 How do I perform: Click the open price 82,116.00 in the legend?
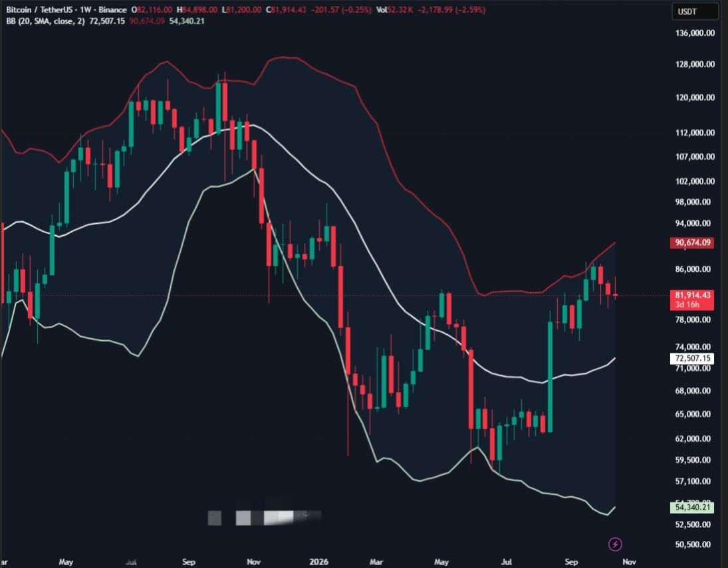click(x=152, y=10)
